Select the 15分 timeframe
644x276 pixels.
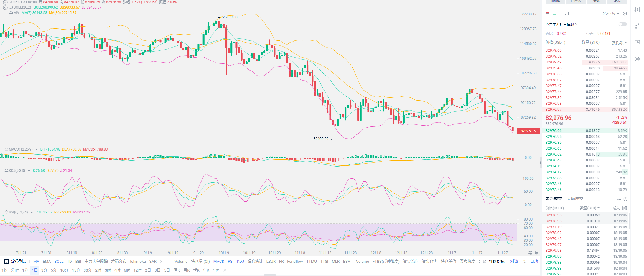point(76,270)
